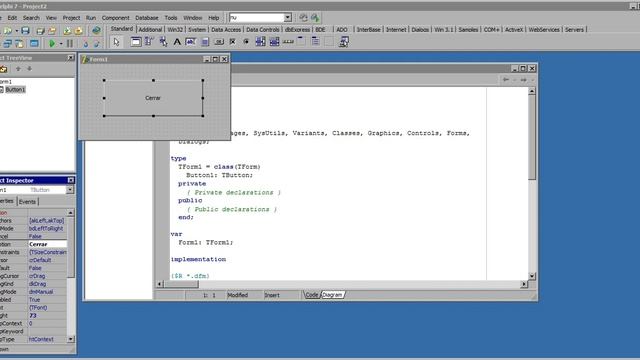Click the (TFont) property value
This screenshot has width=640, height=360.
47,308
